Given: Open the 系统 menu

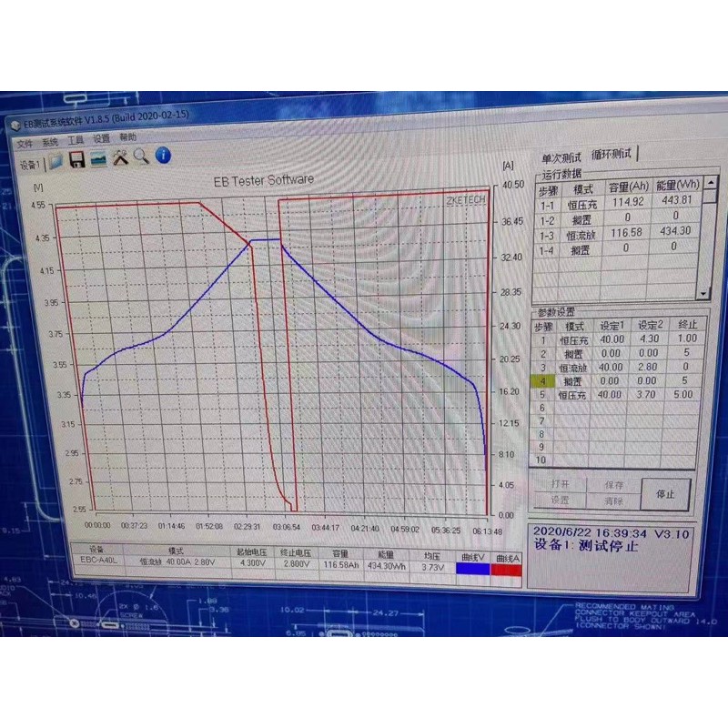Looking at the screenshot, I should [52, 141].
